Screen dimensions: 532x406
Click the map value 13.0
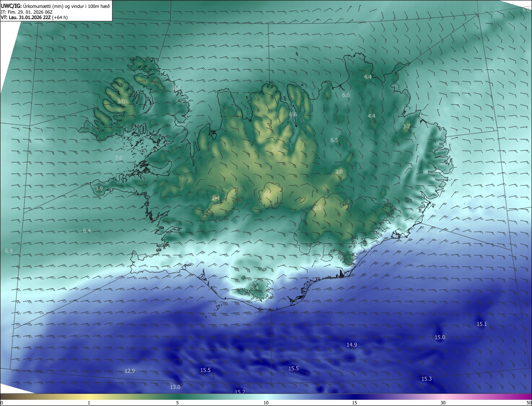(x=175, y=387)
